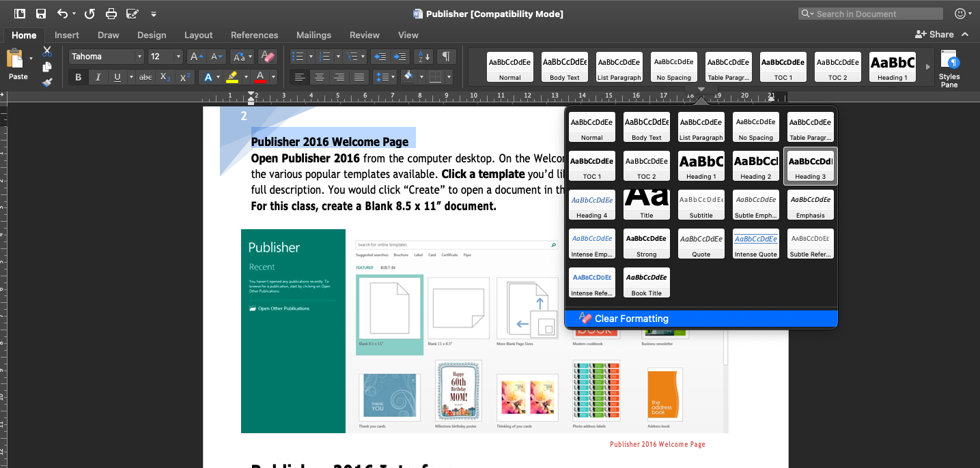Screen dimensions: 980x468
Task: Switch to the Mailings tab
Action: coord(314,35)
